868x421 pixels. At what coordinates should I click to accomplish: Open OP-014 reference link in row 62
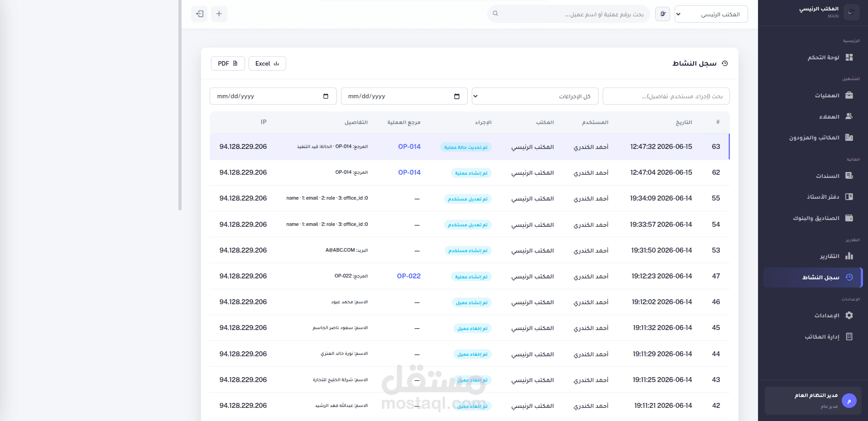[x=409, y=172]
